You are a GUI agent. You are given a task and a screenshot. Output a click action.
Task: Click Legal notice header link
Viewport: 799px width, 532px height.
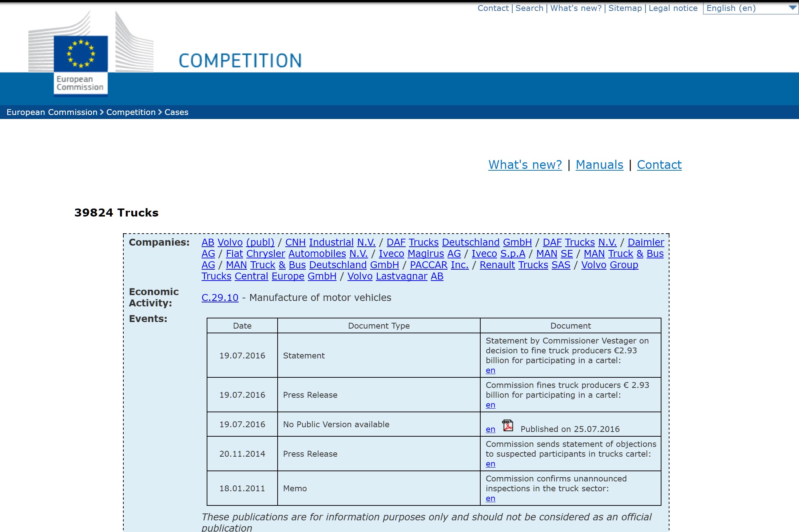point(673,8)
